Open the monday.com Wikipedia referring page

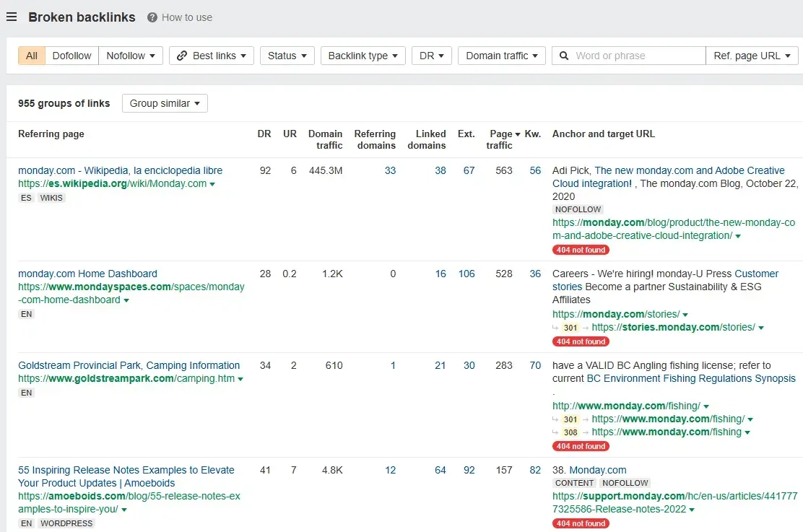120,170
